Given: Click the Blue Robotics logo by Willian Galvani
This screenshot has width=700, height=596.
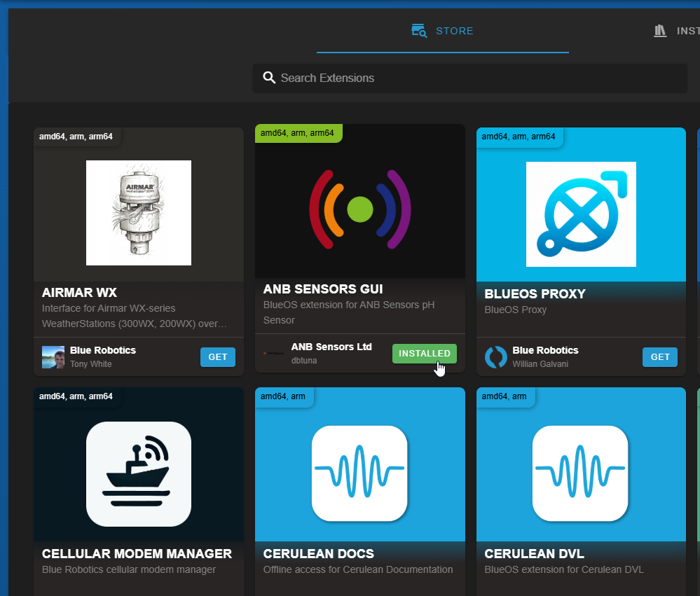Looking at the screenshot, I should 496,357.
